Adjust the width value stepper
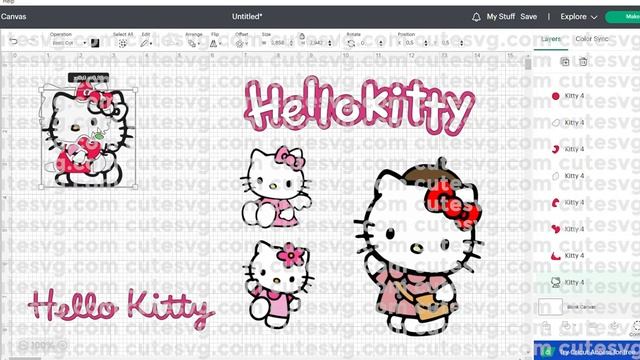The width and height of the screenshot is (640, 360). (291, 43)
